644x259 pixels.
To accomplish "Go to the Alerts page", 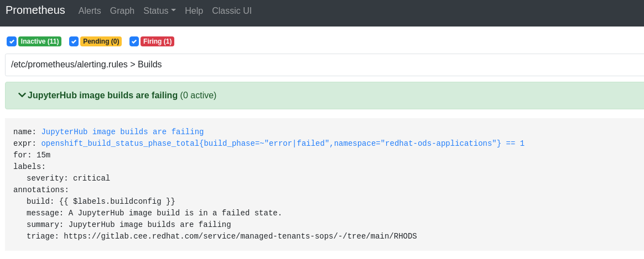I will [90, 11].
